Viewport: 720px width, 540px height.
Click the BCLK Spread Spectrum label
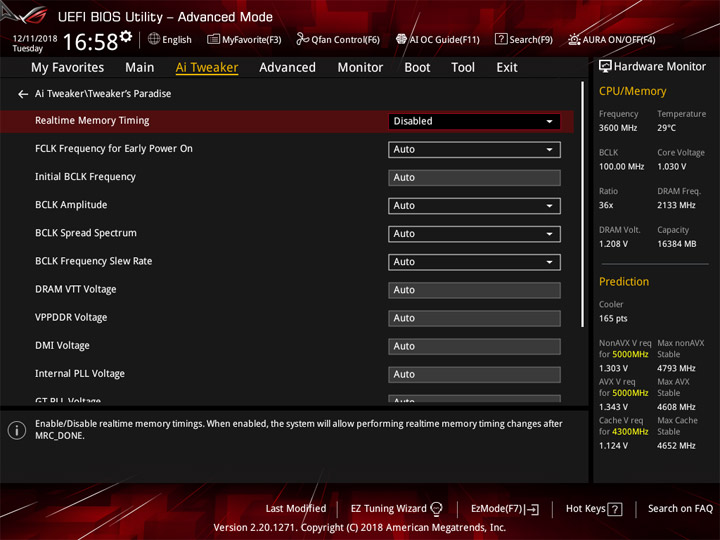[x=86, y=233]
